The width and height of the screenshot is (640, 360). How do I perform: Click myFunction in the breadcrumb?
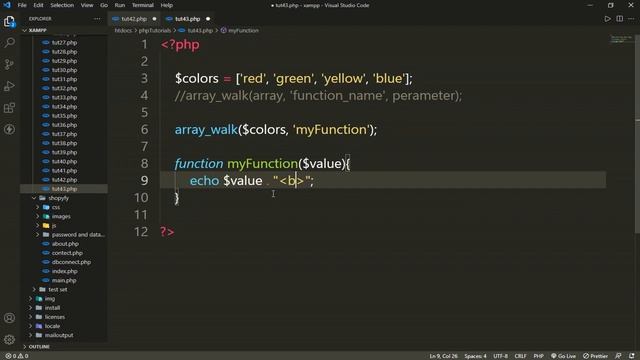[243, 30]
